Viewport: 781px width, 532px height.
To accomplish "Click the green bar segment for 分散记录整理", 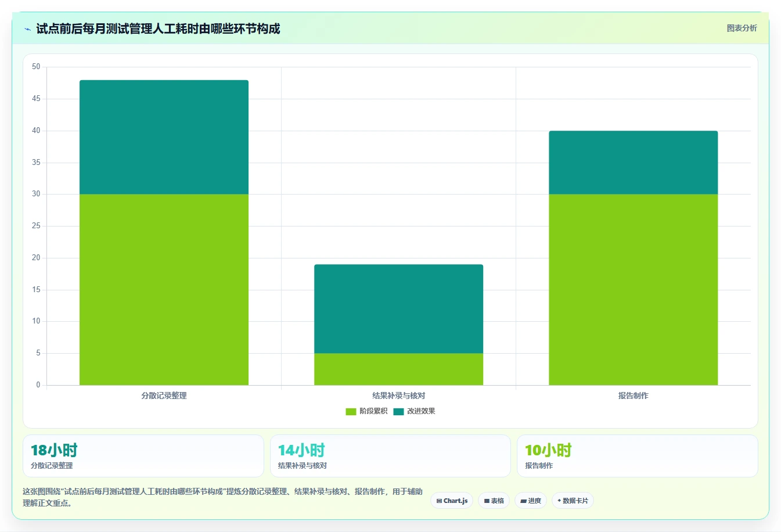I will (x=164, y=289).
